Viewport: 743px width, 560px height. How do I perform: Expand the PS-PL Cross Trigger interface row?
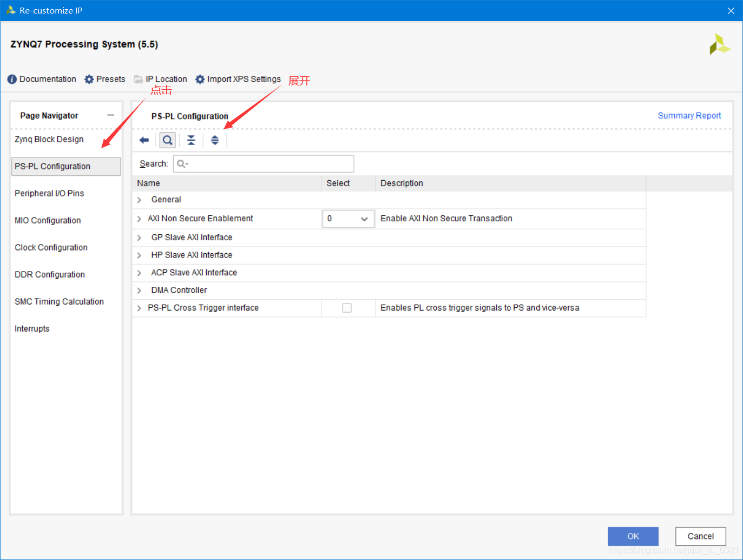pos(139,308)
